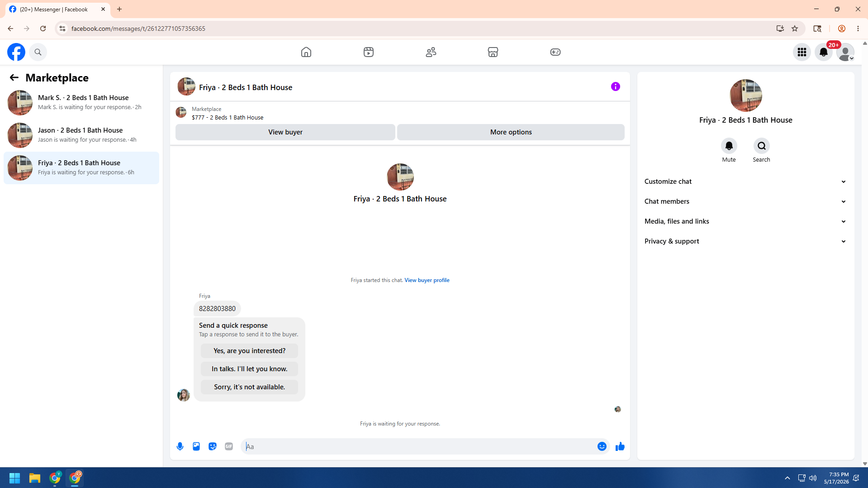Close the Messenger | Facebook tab
This screenshot has width=868, height=488.
[103, 9]
